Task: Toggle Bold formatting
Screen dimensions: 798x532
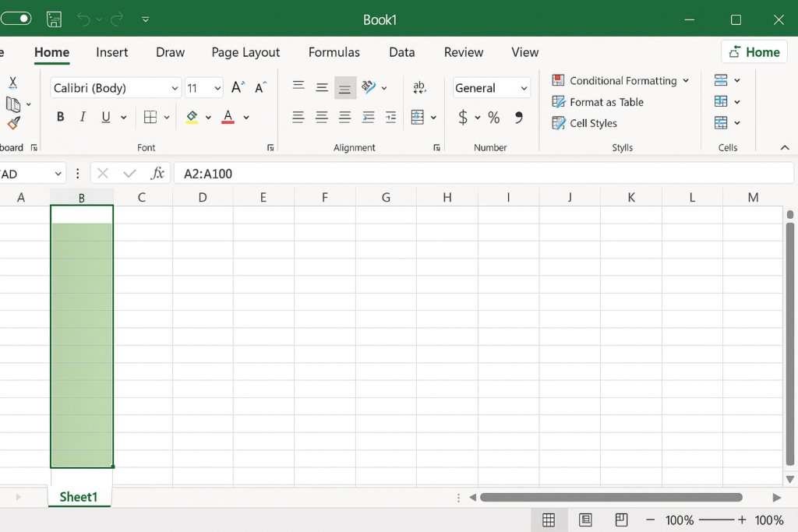Action: coord(61,117)
